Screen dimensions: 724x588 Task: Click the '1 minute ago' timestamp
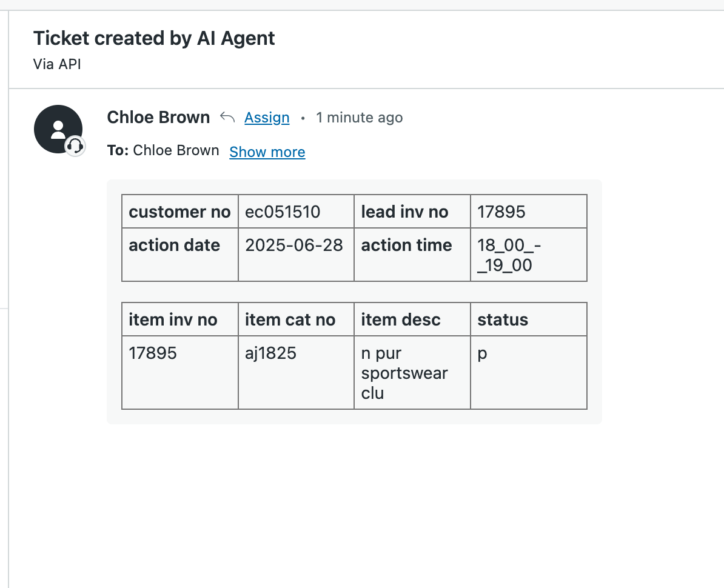click(359, 118)
